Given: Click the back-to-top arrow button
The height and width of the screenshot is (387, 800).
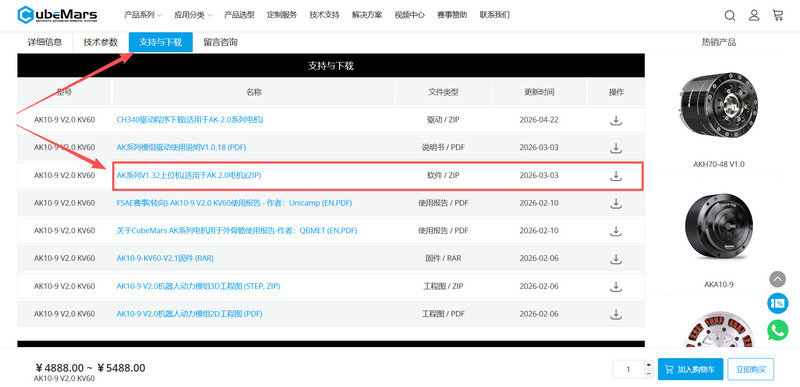Looking at the screenshot, I should (778, 279).
